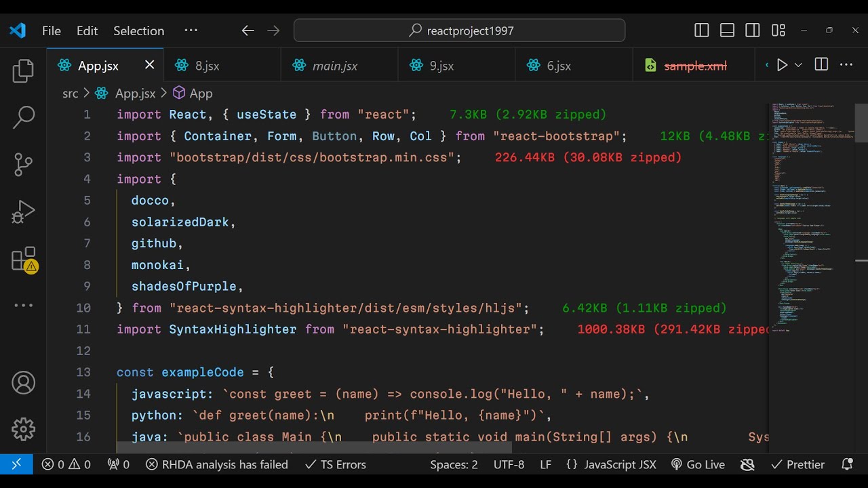Show additional activity bar views ellipsis
The height and width of the screenshot is (488, 868).
pos(23,306)
